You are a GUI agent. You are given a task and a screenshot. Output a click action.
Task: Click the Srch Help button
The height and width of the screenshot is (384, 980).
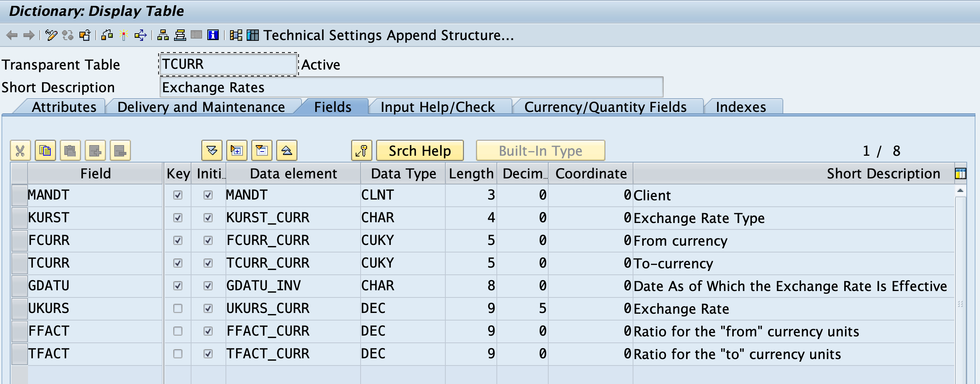pyautogui.click(x=420, y=150)
